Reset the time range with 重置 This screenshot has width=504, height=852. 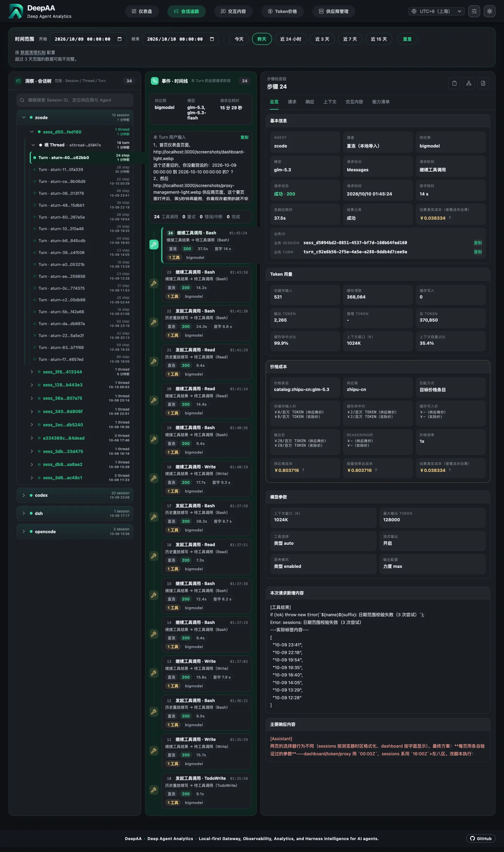(x=407, y=39)
